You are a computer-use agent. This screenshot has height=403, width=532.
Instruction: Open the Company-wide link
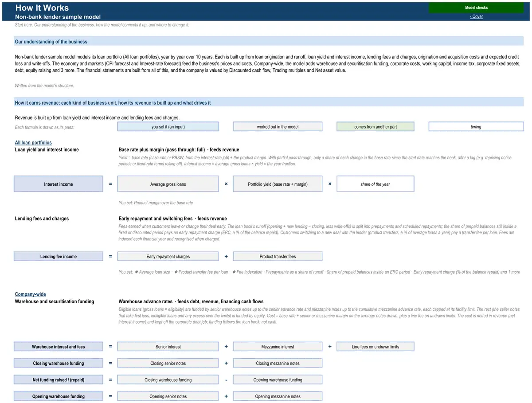tap(31, 294)
